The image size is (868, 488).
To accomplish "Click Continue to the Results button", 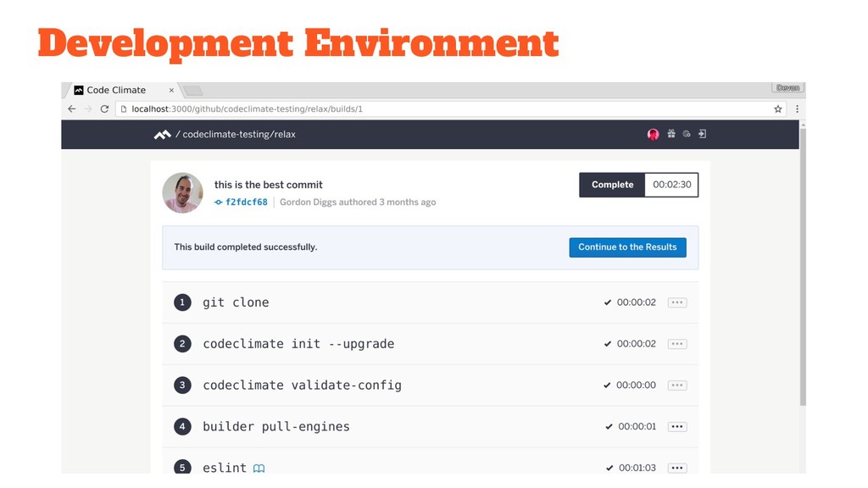I will [627, 247].
